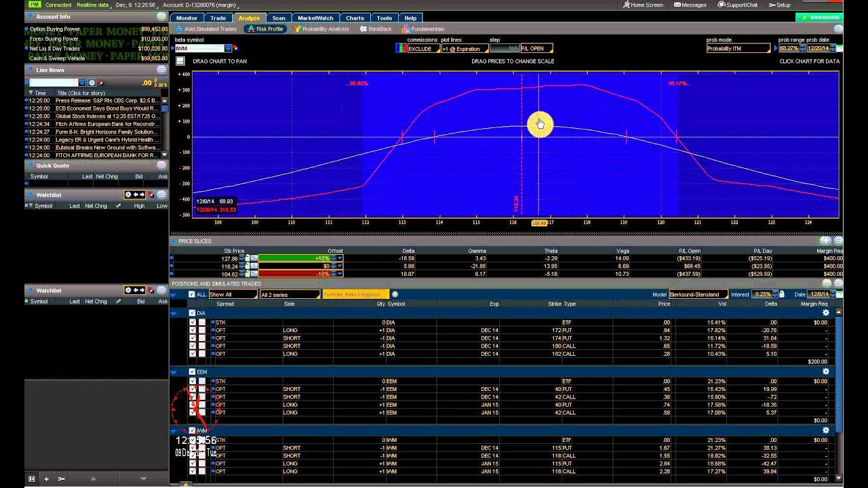
Task: Switch to the MarketWatch tab
Action: pos(315,18)
